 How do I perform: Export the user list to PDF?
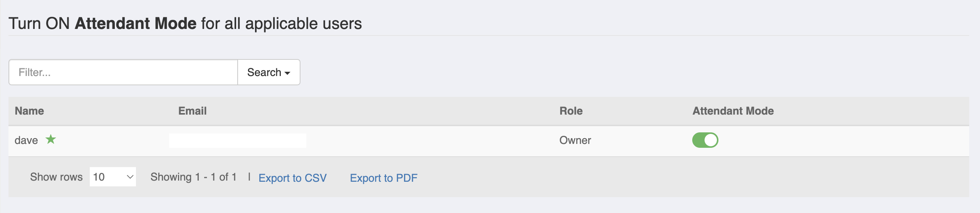[x=384, y=178]
